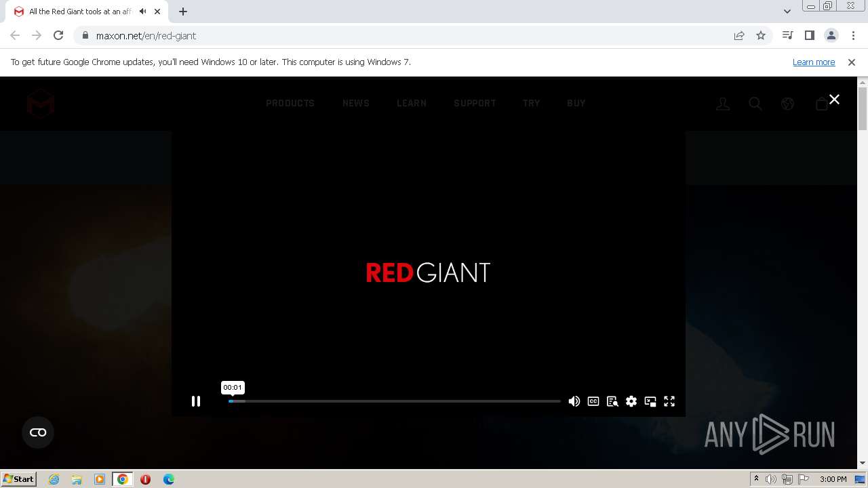Open SUPPORT menu item
Viewport: 868px width, 488px height.
(x=475, y=103)
